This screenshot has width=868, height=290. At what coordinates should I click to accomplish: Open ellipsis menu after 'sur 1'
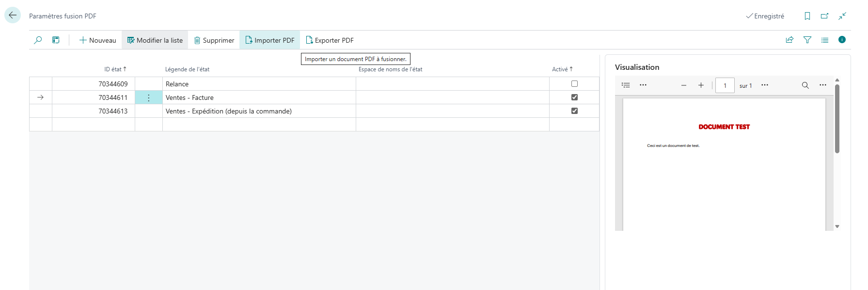point(765,85)
